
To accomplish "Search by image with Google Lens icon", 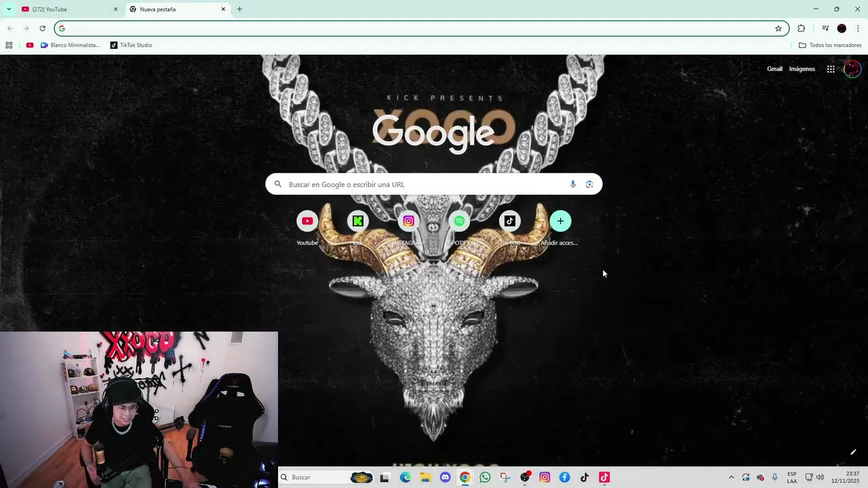I will 589,184.
